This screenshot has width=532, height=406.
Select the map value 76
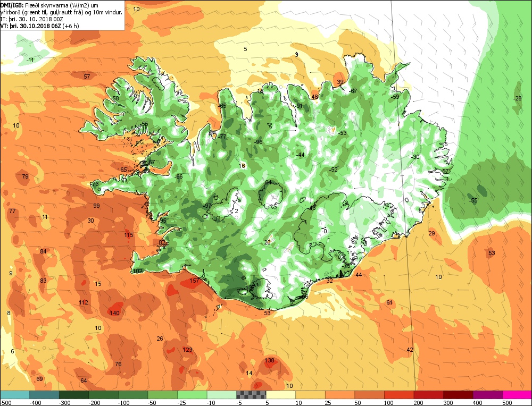coord(118,365)
